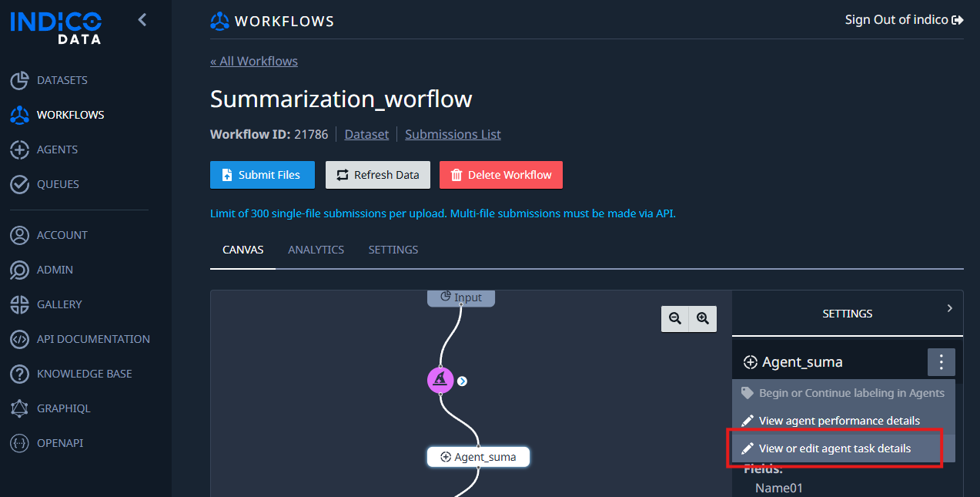This screenshot has height=497, width=980.
Task: Choose Begin or Continue labeling in Agents
Action: point(844,393)
